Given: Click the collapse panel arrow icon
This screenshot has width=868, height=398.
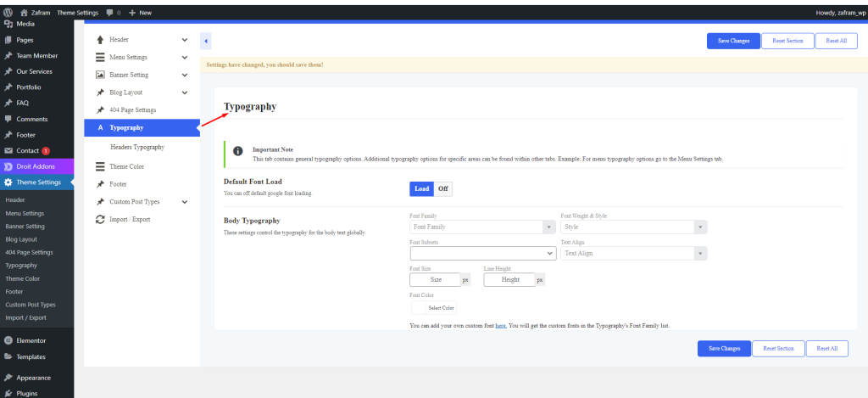Looking at the screenshot, I should click(206, 41).
